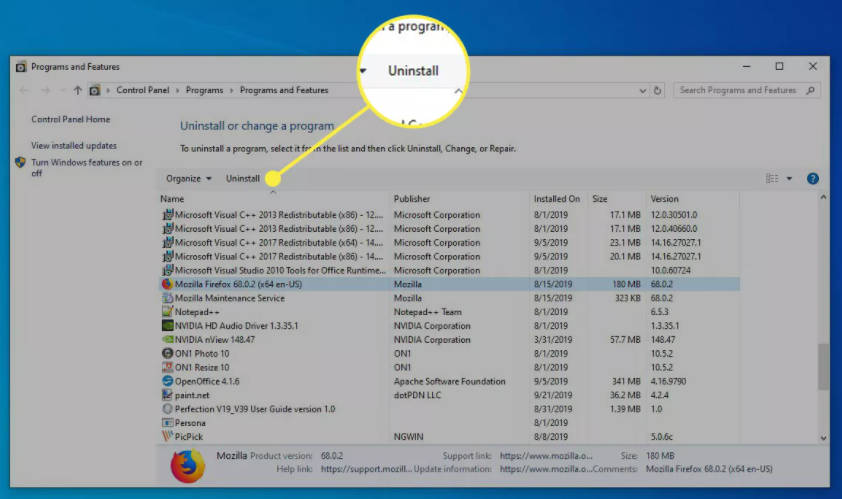Image resolution: width=842 pixels, height=499 pixels.
Task: Click the PicPick icon in the list
Action: 168,437
